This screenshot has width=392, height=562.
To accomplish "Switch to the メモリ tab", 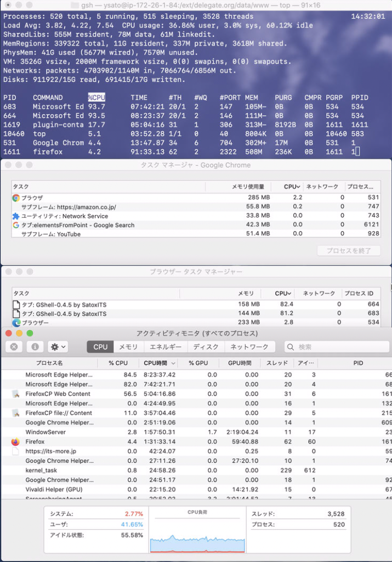I will (128, 347).
